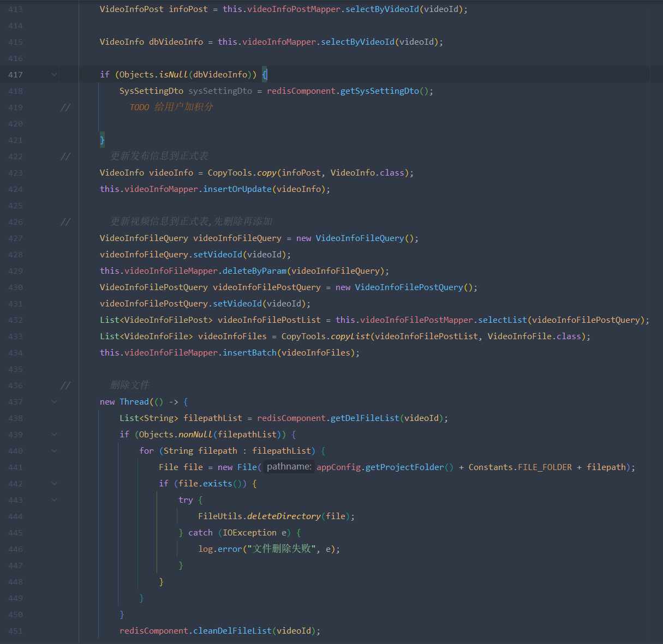Viewport: 663px width, 644px height.
Task: Click the "文件删除失败" string literal
Action: [x=282, y=549]
